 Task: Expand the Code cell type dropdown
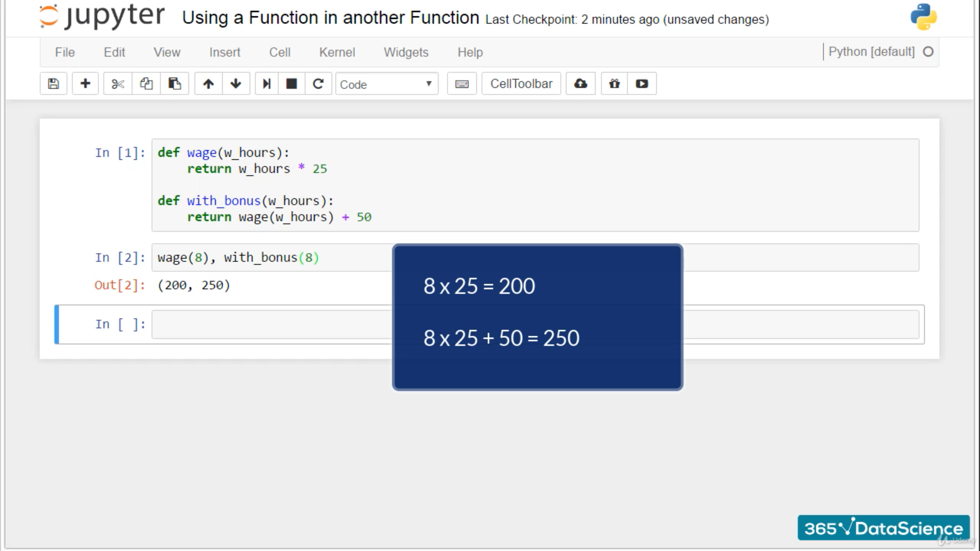[386, 84]
